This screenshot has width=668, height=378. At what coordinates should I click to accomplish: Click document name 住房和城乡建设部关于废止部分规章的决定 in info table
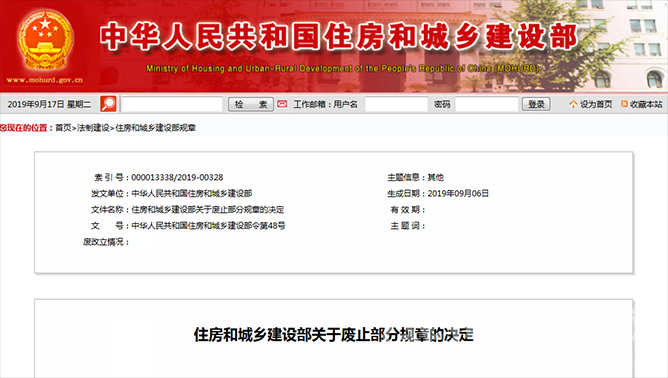click(207, 210)
